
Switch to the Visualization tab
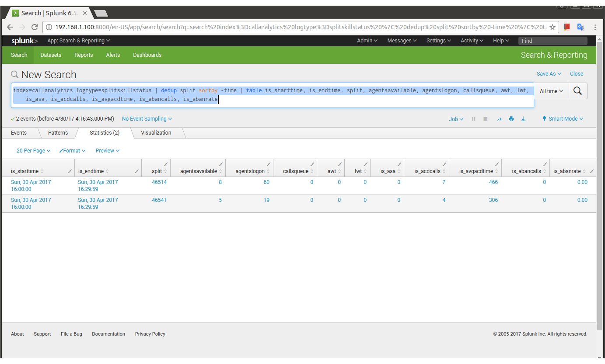(x=156, y=133)
